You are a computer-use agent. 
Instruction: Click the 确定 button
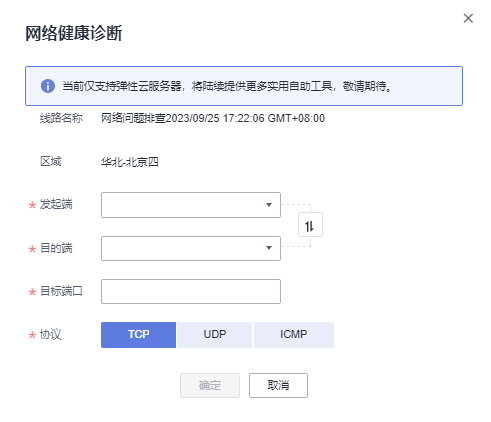tap(210, 385)
